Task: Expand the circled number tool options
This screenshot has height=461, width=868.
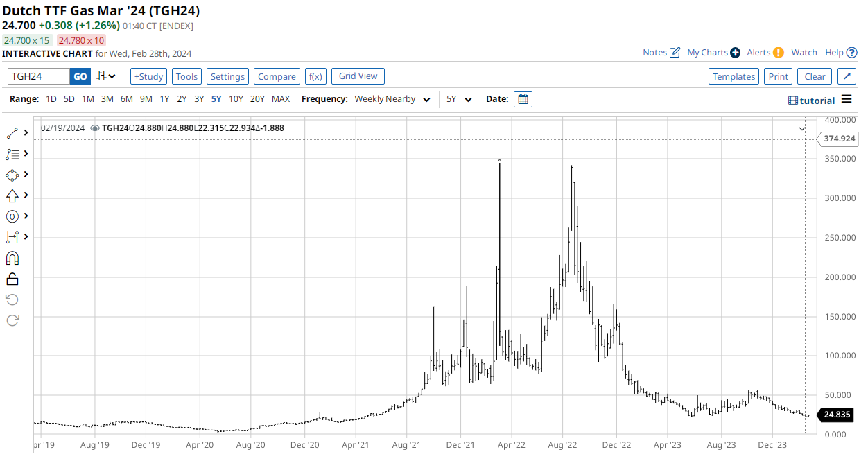Action: (x=26, y=216)
